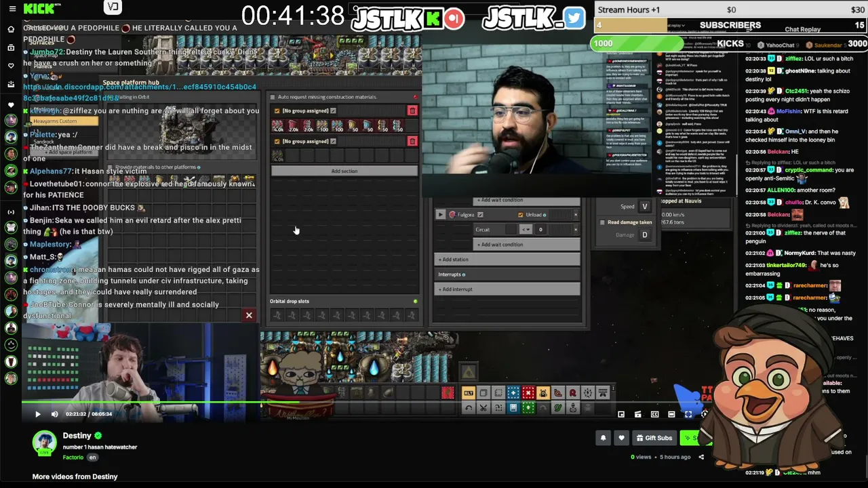Toggle the first No group assigned checkbox
Image resolution: width=868 pixels, height=488 pixels.
coord(277,110)
